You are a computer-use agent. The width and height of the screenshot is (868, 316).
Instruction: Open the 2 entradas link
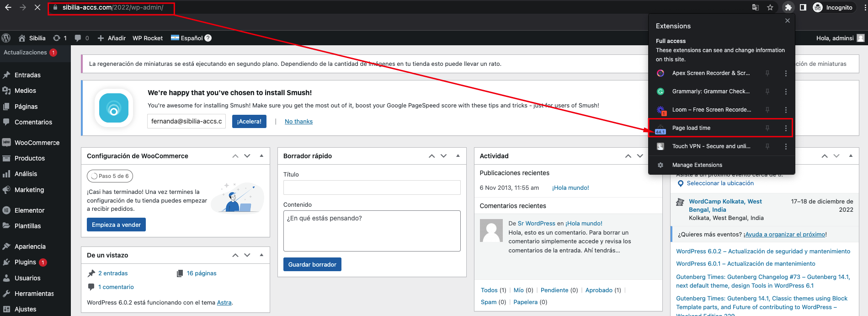pyautogui.click(x=113, y=273)
